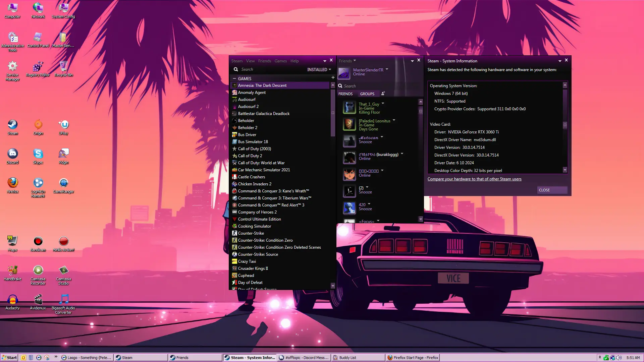Open That_1_Guy's friend options arrow
The width and height of the screenshot is (644, 362).
[383, 104]
